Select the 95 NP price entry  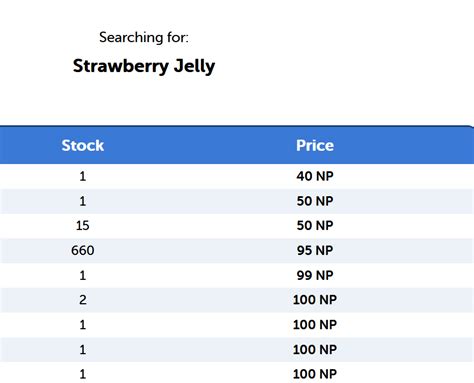pyautogui.click(x=315, y=250)
